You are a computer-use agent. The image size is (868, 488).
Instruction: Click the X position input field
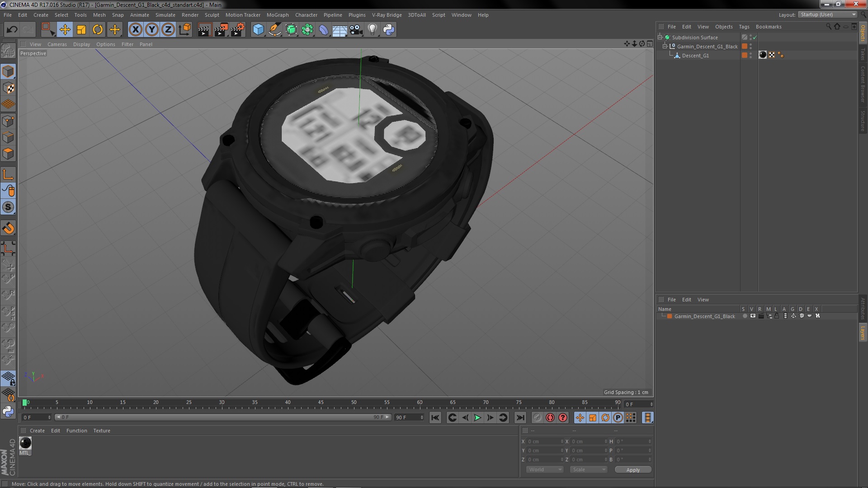(544, 441)
